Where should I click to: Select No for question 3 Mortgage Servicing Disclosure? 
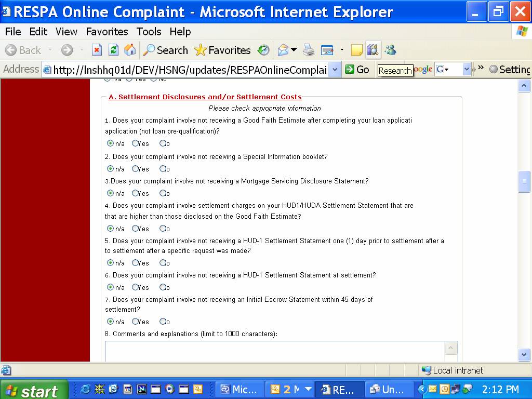point(163,193)
